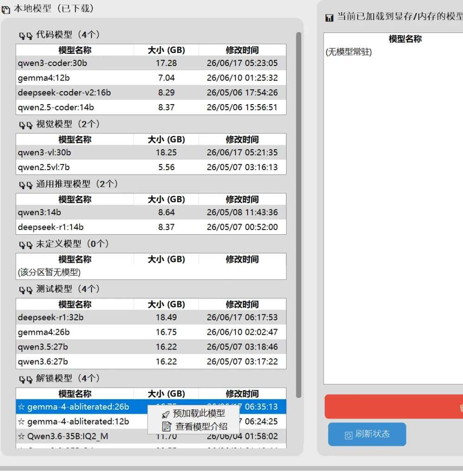Click the 7.04 size cell for gemma4:12b
The height and width of the screenshot is (476, 463).
[166, 78]
